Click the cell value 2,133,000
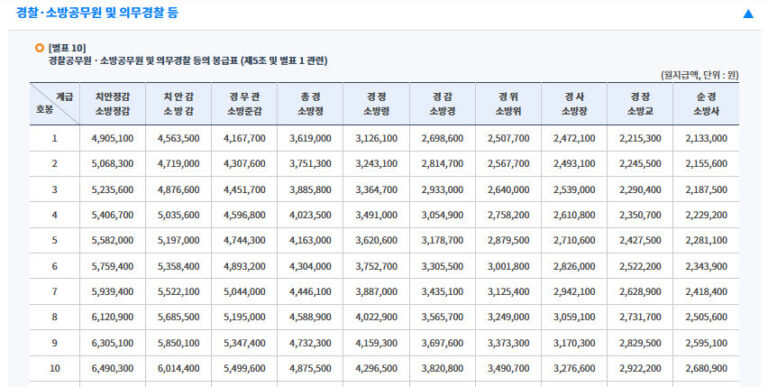 (706, 139)
